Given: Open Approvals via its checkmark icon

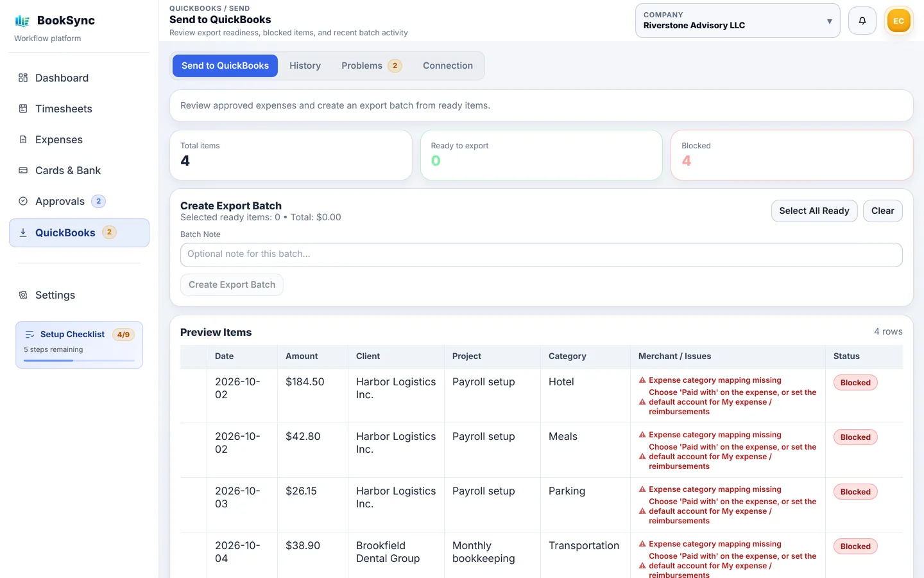Looking at the screenshot, I should [23, 201].
